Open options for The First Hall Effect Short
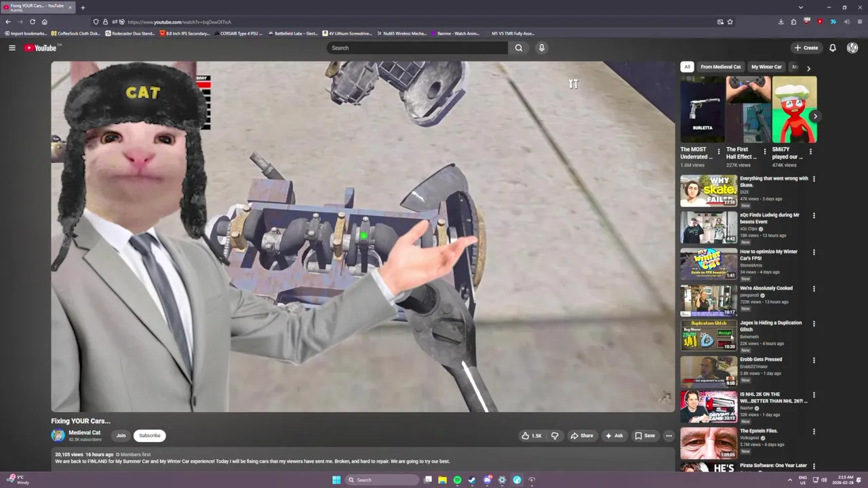868x488 pixels. click(x=764, y=152)
